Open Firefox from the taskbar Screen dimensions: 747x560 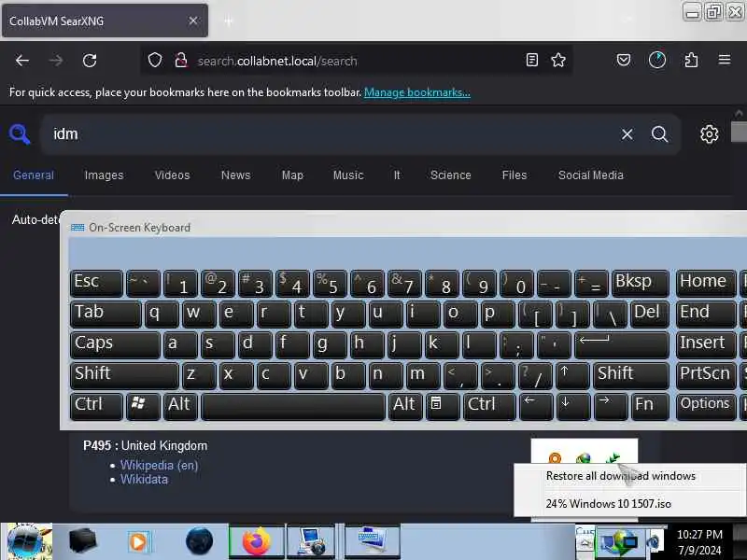[256, 541]
